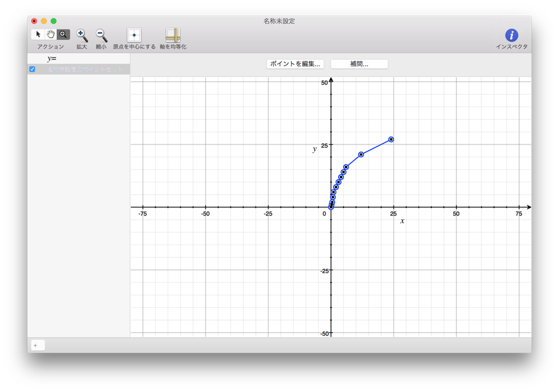Image resolution: width=559 pixels, height=392 pixels.
Task: Click the x axis label on the graph
Action: click(x=402, y=221)
